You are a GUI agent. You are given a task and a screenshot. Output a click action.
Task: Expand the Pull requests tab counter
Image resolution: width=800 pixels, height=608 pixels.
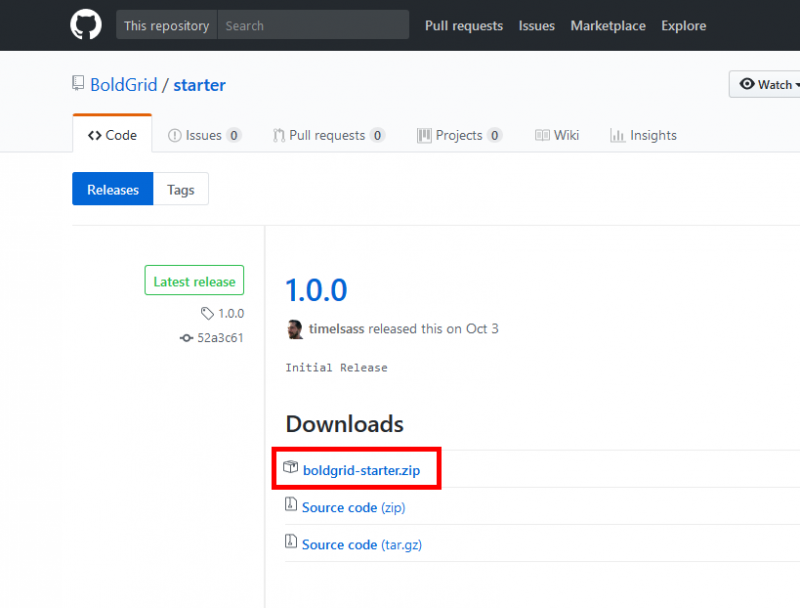[x=375, y=135]
